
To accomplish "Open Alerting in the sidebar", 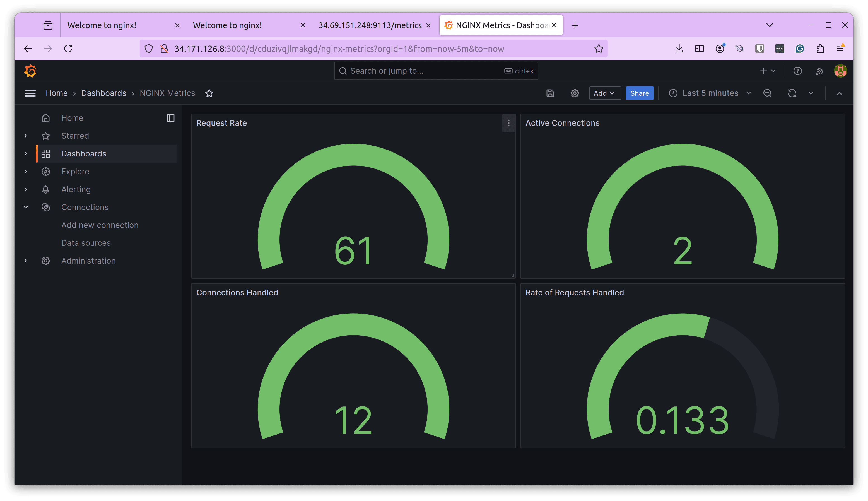I will coord(76,190).
